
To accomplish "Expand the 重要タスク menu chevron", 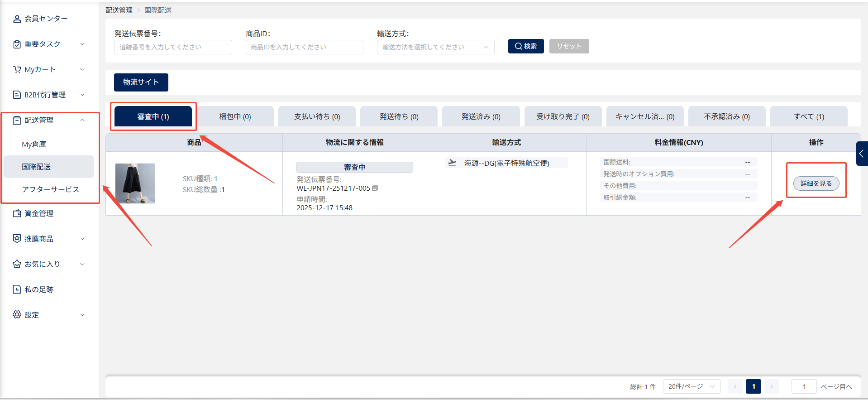I will (x=82, y=44).
